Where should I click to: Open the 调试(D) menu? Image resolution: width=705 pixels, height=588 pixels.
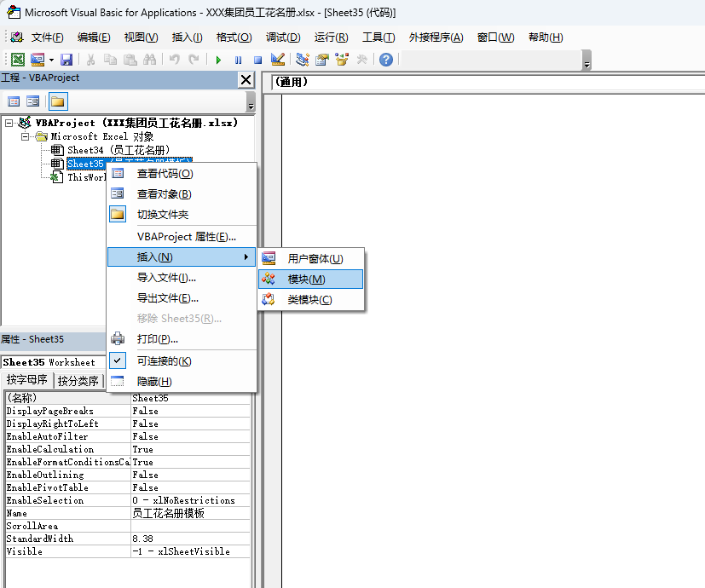pos(283,37)
